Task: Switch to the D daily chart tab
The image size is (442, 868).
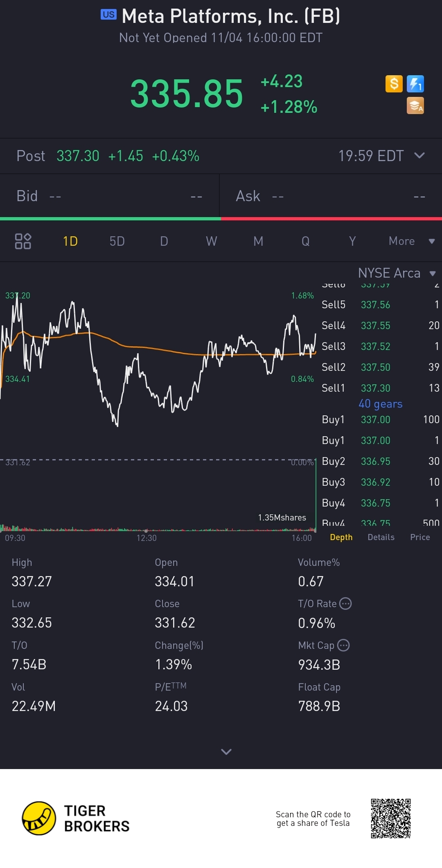Action: pyautogui.click(x=164, y=241)
